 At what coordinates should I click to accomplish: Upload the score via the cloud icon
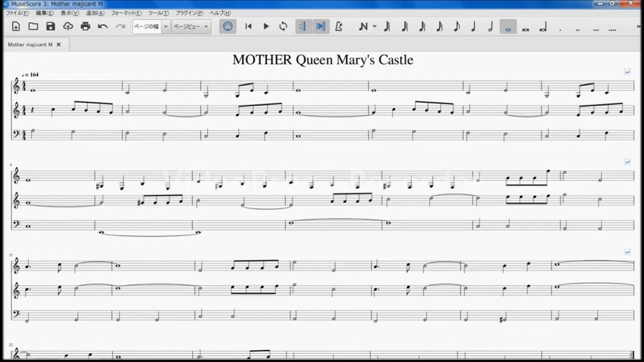[68, 27]
